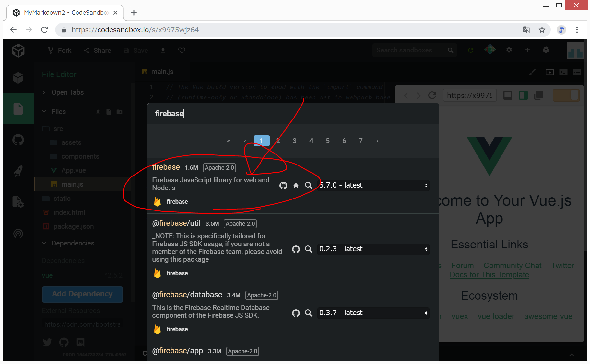Open the Live broadcast icon in the sidebar

click(18, 233)
